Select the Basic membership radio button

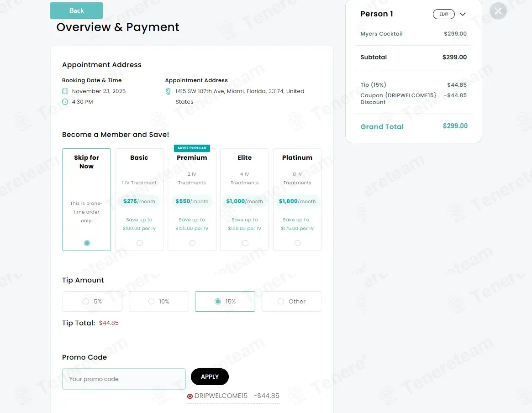point(139,243)
